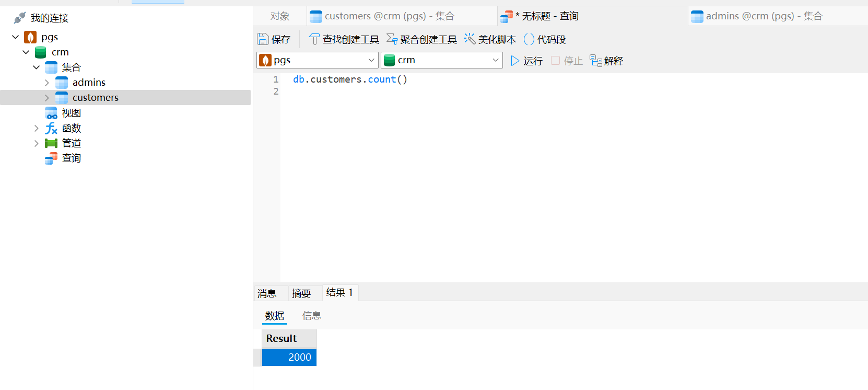Switch to the 对象 objects tab
Viewport: 868px width, 390px height.
click(x=280, y=16)
